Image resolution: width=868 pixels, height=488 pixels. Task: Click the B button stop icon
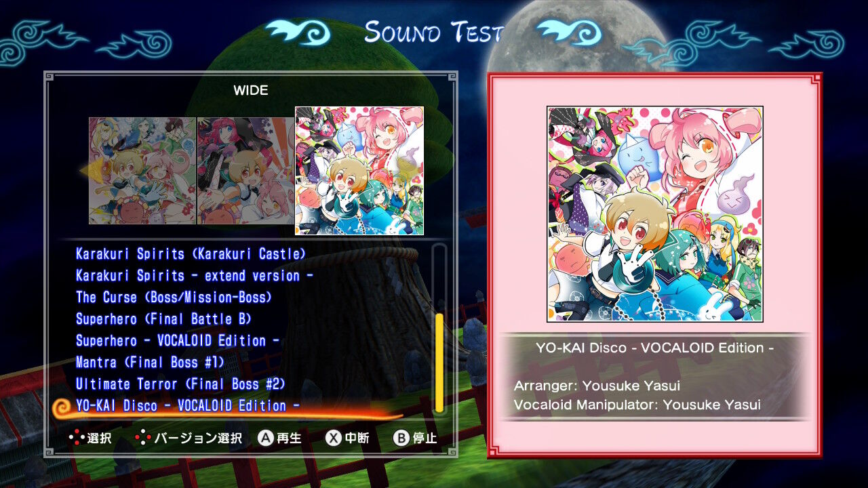pos(401,438)
